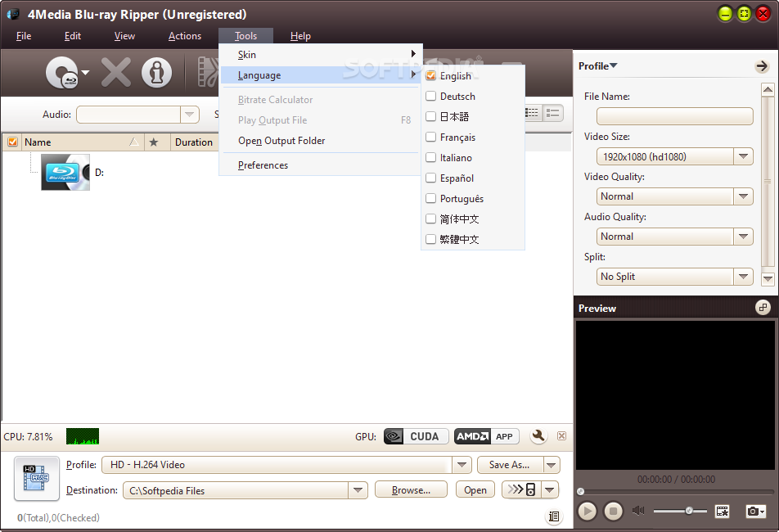Select Français language checkbox
The width and height of the screenshot is (779, 532).
pos(431,137)
